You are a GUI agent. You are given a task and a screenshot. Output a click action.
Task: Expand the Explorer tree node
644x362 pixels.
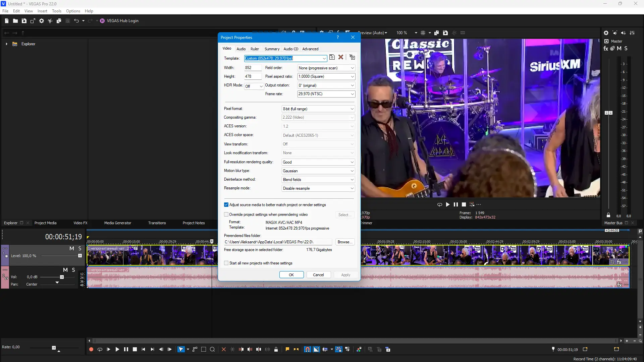(x=6, y=44)
